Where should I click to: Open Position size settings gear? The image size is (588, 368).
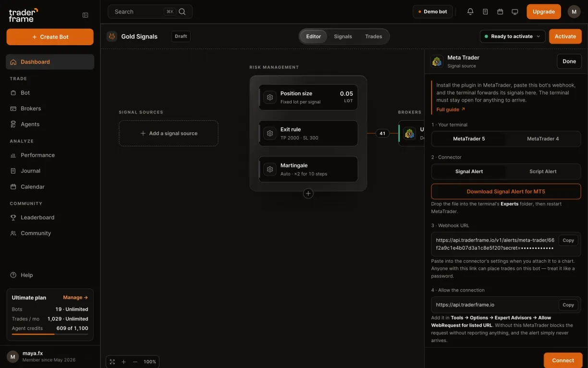[270, 97]
